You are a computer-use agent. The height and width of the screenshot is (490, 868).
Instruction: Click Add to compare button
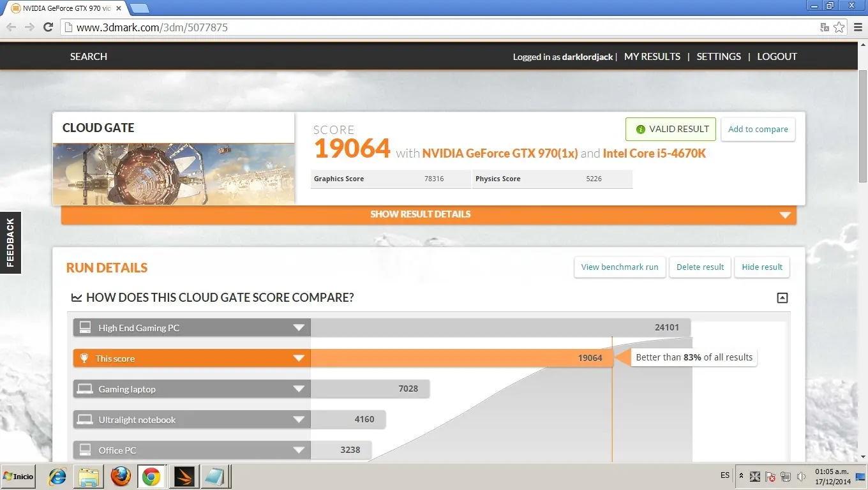(758, 129)
